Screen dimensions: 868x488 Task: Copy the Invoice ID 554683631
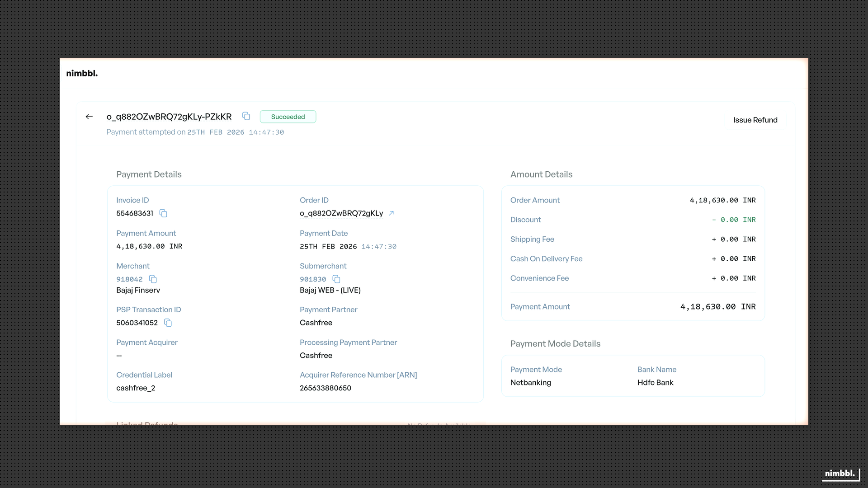[163, 213]
